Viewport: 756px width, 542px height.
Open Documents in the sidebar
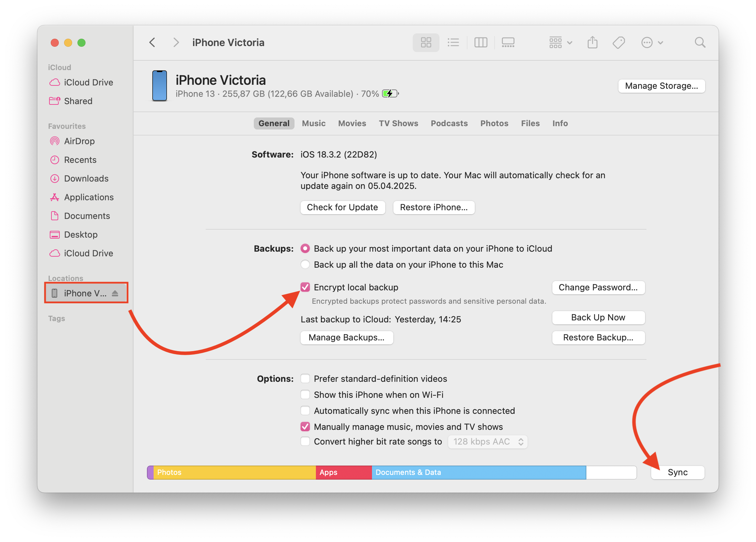(x=87, y=216)
